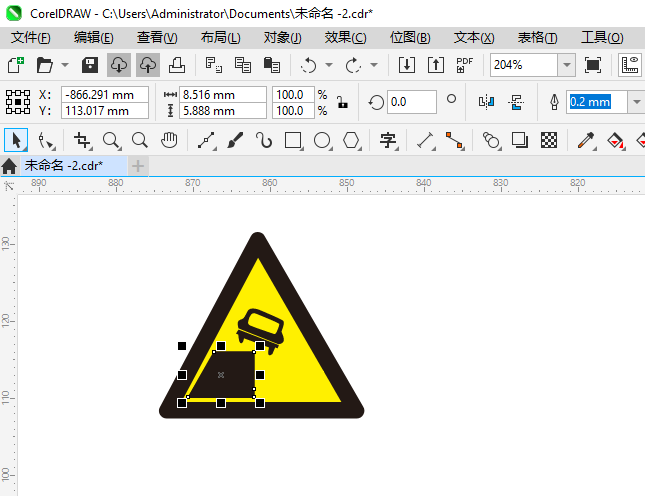The width and height of the screenshot is (645, 496).
Task: Edit the Y position field
Action: pyautogui.click(x=105, y=111)
